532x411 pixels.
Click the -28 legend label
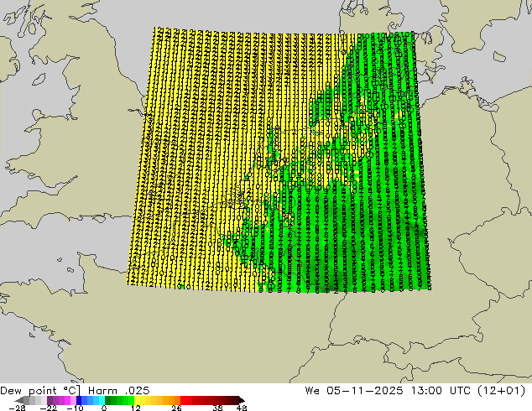[x=17, y=408]
